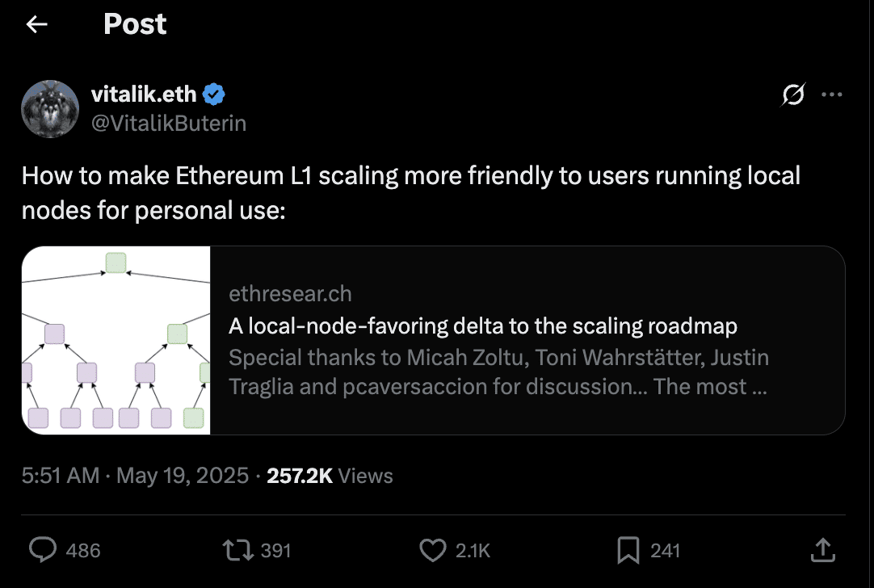Like the post with heart icon
Viewport: 874px width, 588px height.
pyautogui.click(x=432, y=550)
